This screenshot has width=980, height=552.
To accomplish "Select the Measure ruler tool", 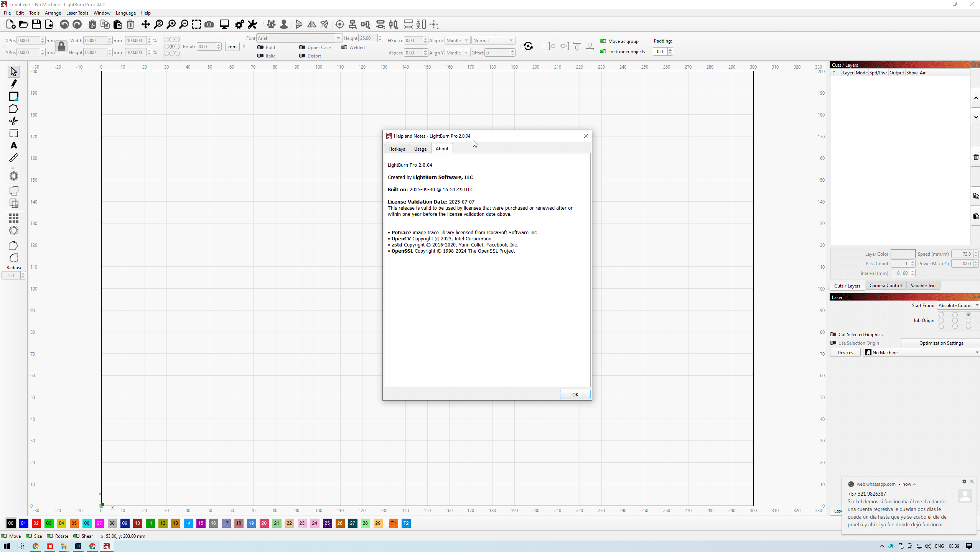I will (x=14, y=158).
